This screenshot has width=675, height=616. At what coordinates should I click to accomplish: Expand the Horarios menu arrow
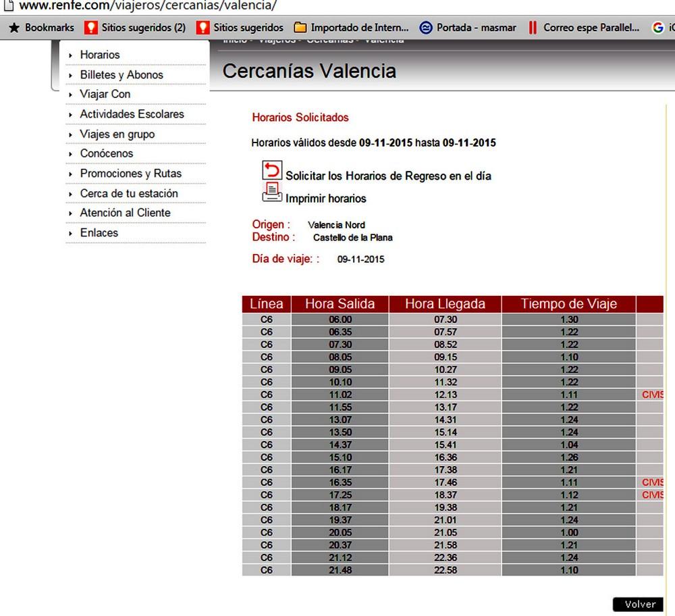71,55
